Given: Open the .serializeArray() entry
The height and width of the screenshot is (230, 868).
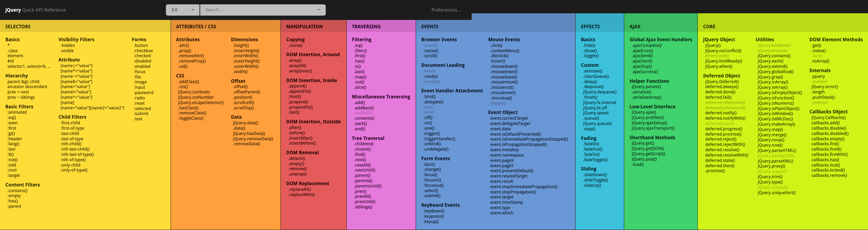Looking at the screenshot, I should coord(646,98).
